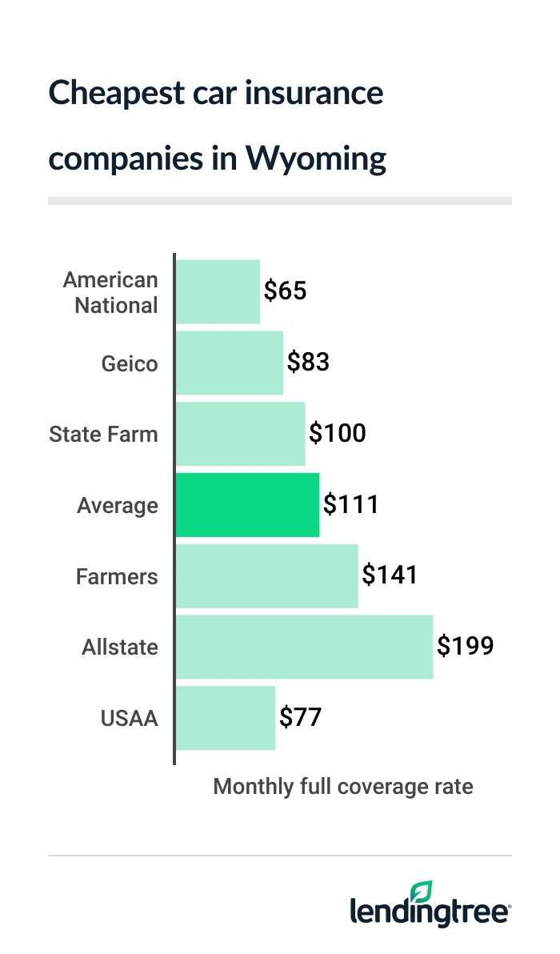This screenshot has height=954, width=560.
Task: Select the dark green Average bar
Action: [x=247, y=505]
